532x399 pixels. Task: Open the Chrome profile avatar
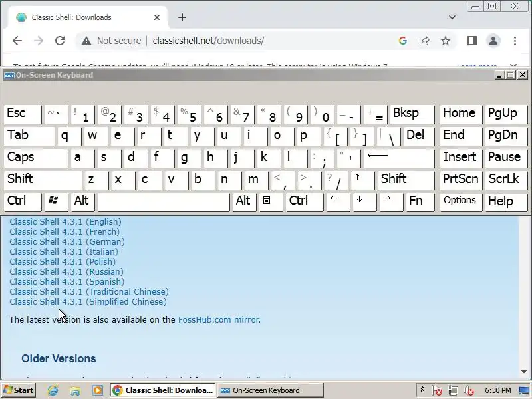[493, 41]
